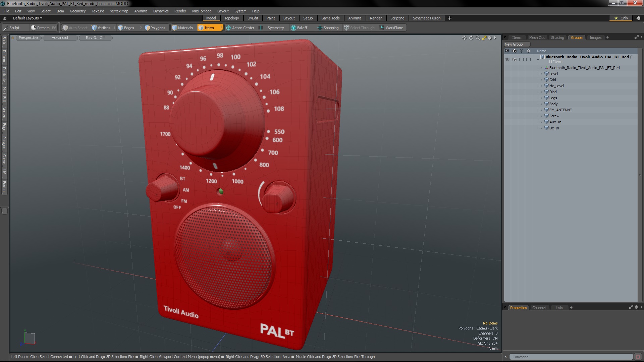Select the Aux_In item
This screenshot has height=362, width=644.
coord(555,122)
